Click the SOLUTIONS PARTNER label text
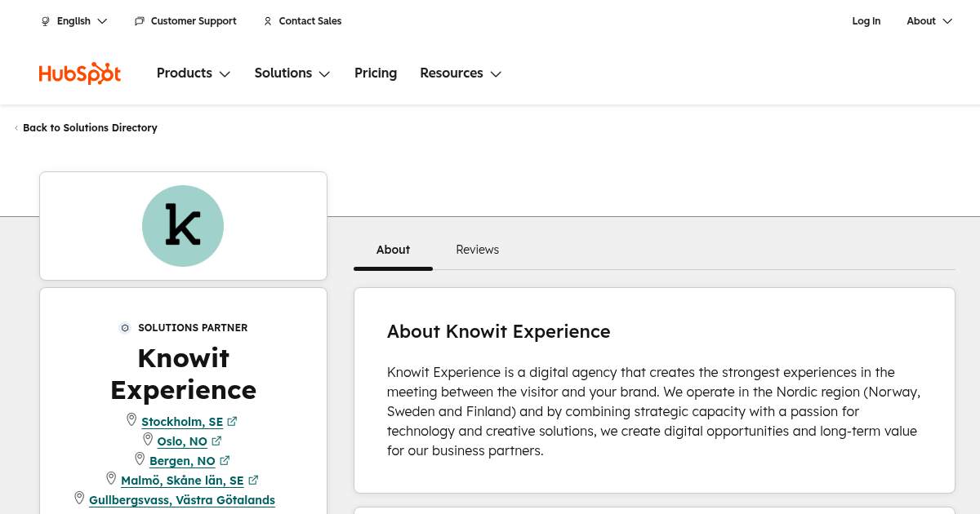Image resolution: width=980 pixels, height=514 pixels. (x=193, y=328)
